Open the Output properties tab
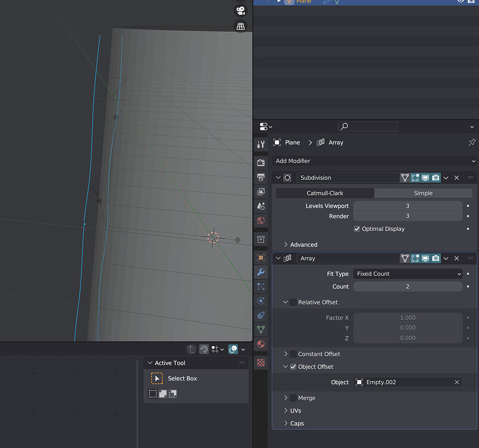 click(x=260, y=177)
